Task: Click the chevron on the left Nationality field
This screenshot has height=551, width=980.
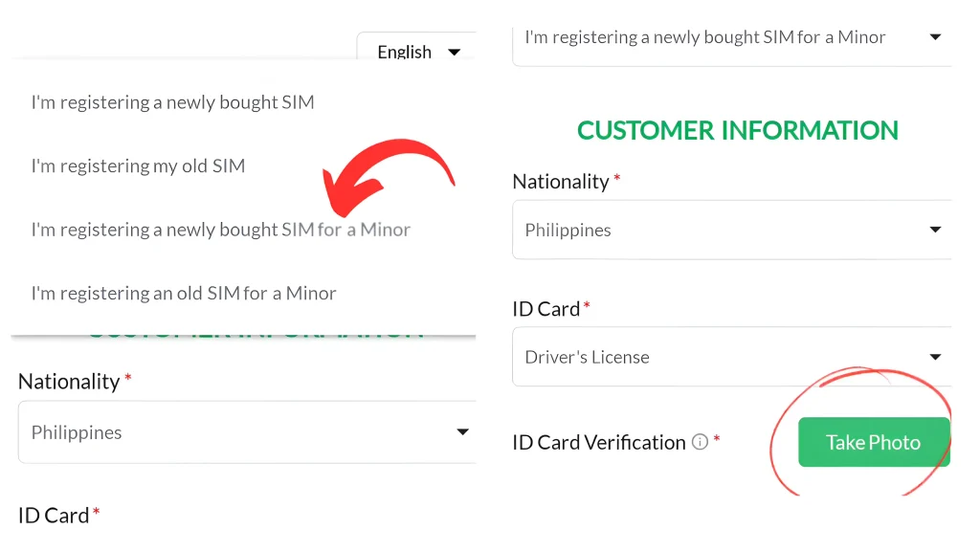Action: tap(462, 432)
